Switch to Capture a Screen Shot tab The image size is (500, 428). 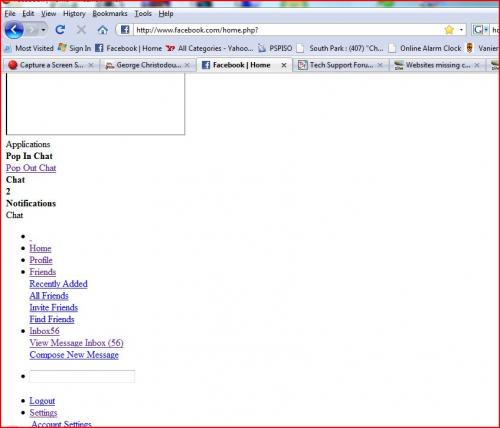(x=51, y=65)
